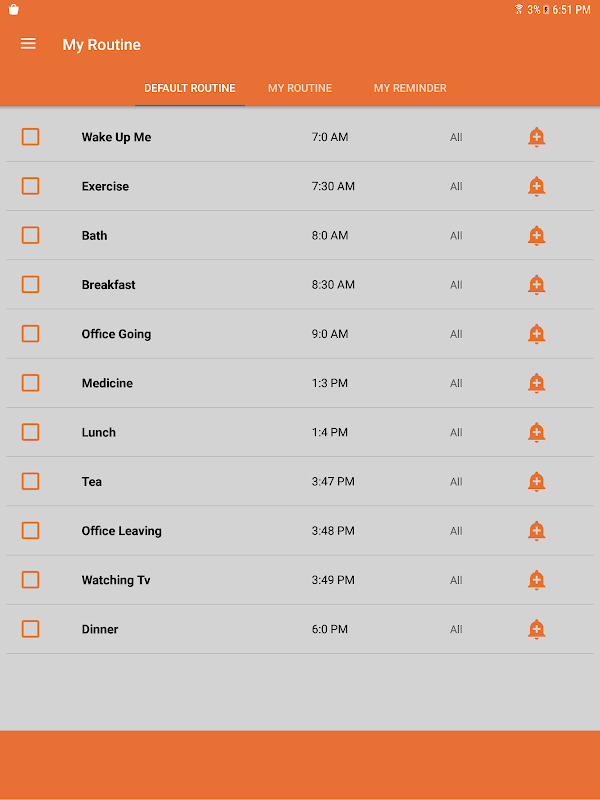Tap shopping bag notification in status bar
Screen dimensions: 600x800
coord(13,9)
